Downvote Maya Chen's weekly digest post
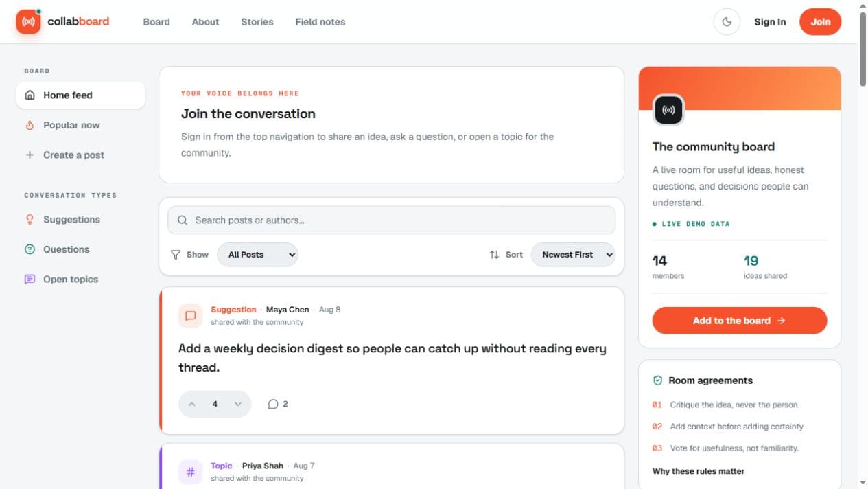 click(x=238, y=404)
